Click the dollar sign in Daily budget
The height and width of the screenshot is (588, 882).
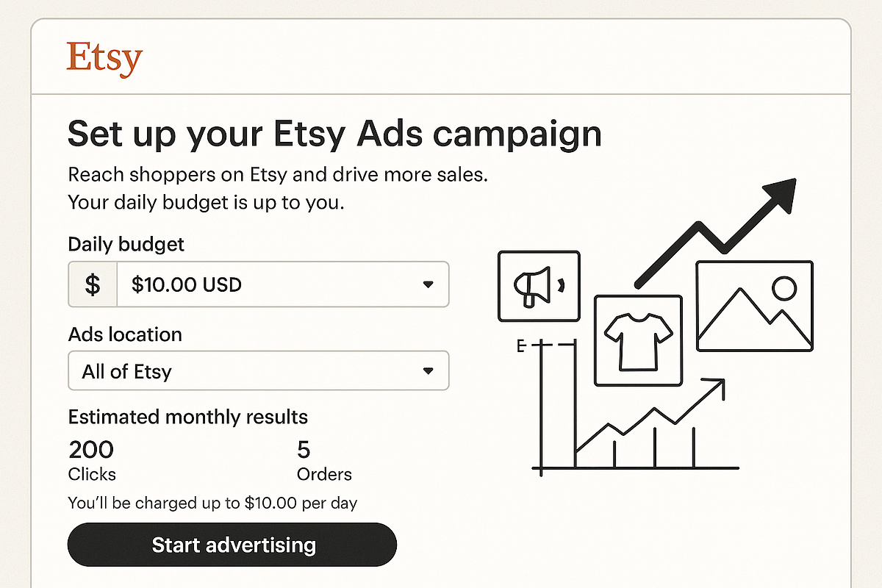point(93,284)
